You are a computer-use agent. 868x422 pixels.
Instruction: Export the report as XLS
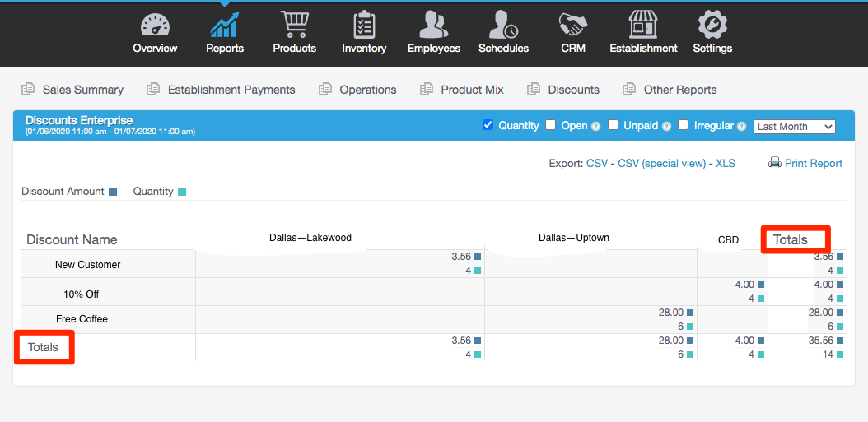click(726, 163)
